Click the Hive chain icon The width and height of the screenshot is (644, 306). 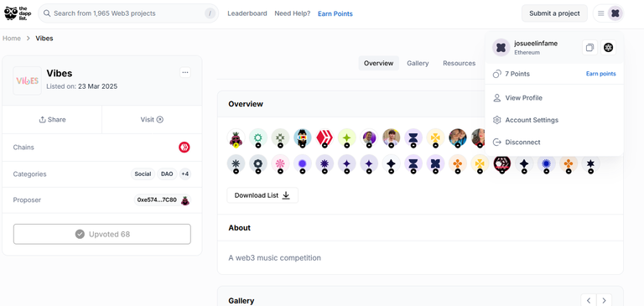184,148
